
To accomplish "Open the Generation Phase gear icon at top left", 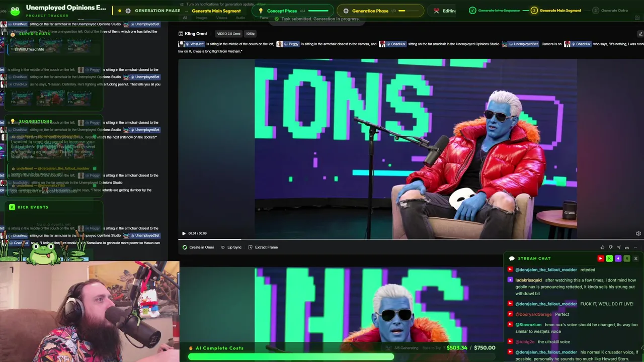I will coord(128,11).
